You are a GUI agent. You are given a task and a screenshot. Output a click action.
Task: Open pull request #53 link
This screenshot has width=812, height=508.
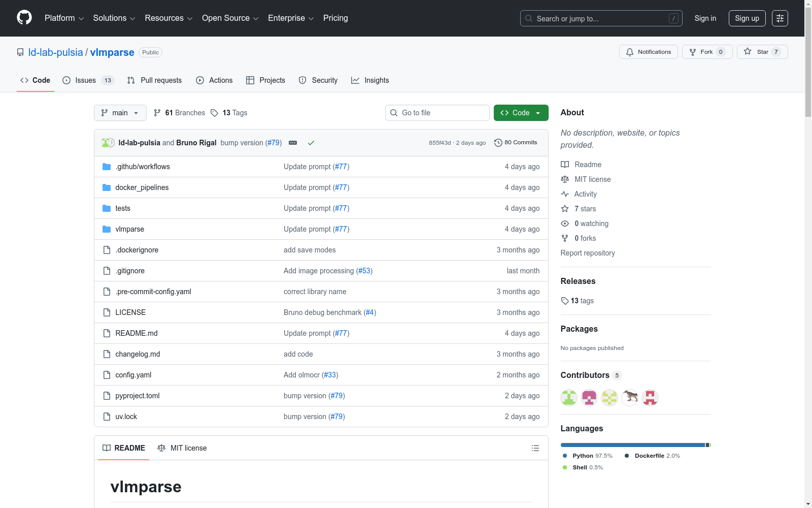364,271
